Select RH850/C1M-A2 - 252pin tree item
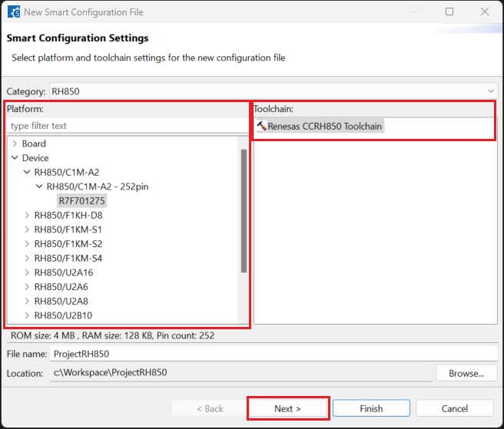The width and height of the screenshot is (504, 429). click(98, 186)
